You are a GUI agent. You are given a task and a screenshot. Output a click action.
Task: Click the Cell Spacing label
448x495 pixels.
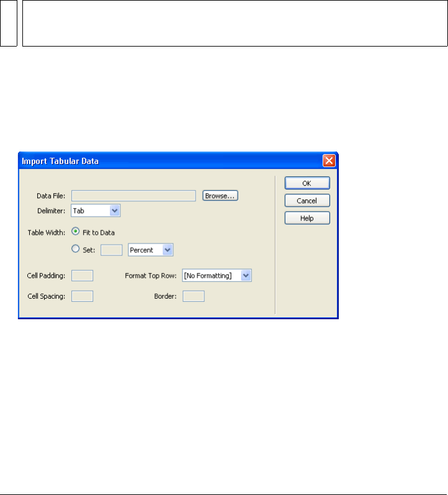pyautogui.click(x=46, y=296)
